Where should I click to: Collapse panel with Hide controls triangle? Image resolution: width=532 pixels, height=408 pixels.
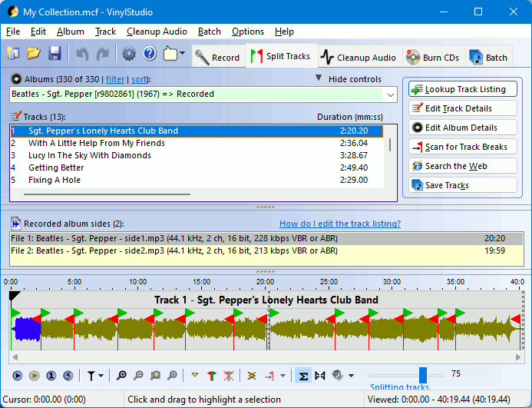pyautogui.click(x=319, y=78)
